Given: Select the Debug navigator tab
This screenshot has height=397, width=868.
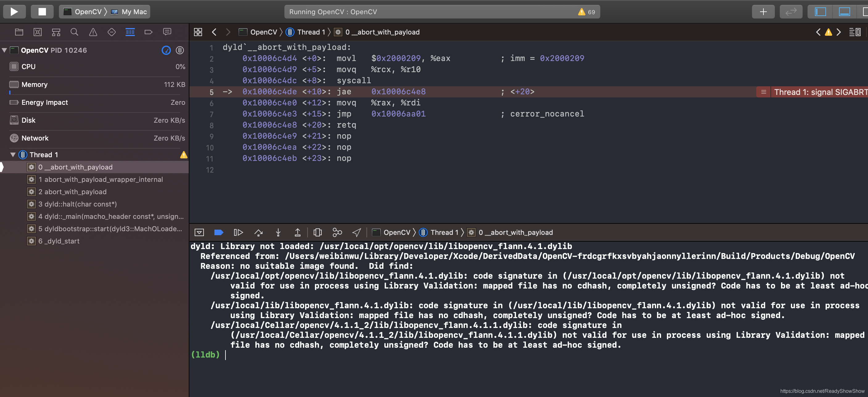Looking at the screenshot, I should (x=130, y=32).
